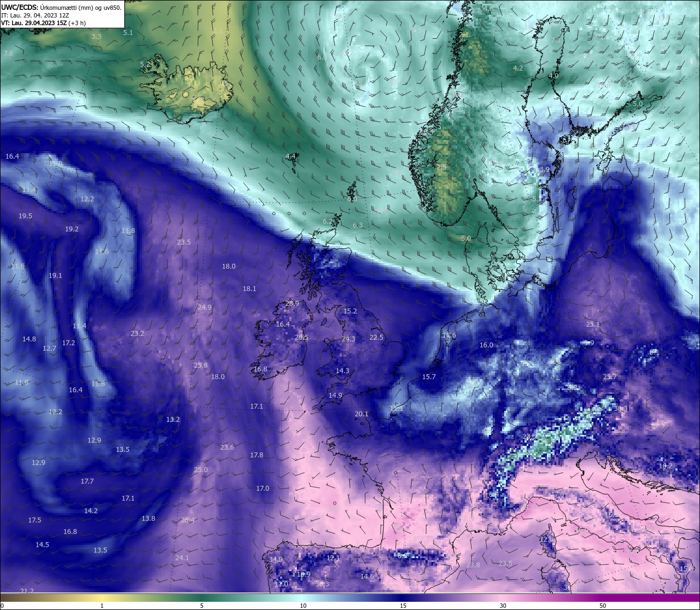
Task: Click the map value 4.9
Action: [x=553, y=76]
